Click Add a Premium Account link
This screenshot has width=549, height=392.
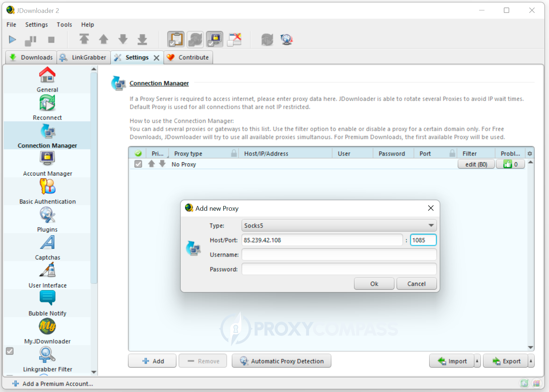pos(53,384)
